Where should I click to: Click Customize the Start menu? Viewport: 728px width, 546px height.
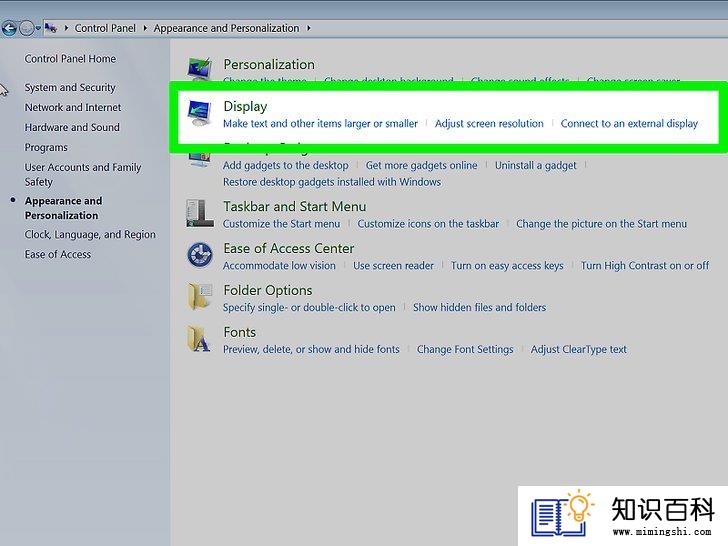coord(281,224)
